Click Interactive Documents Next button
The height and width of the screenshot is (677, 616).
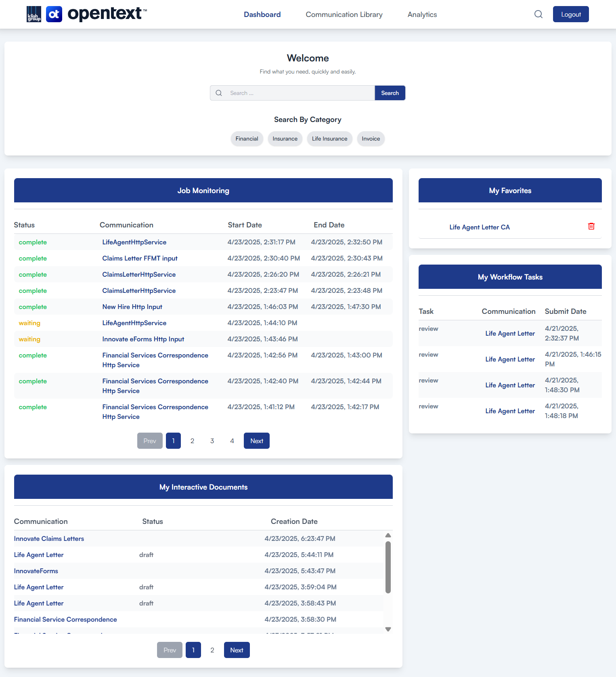237,650
